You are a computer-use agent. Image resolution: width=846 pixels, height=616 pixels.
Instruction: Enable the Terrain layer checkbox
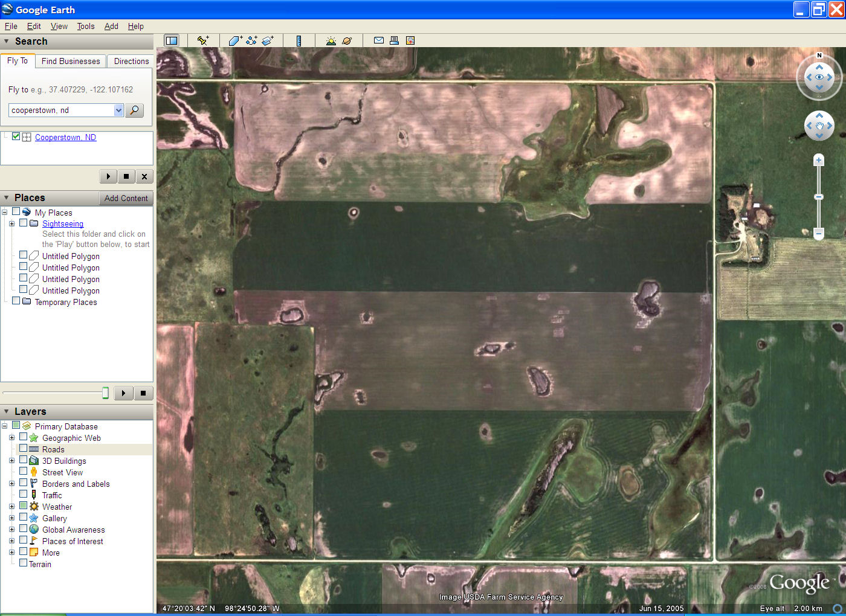tap(23, 563)
